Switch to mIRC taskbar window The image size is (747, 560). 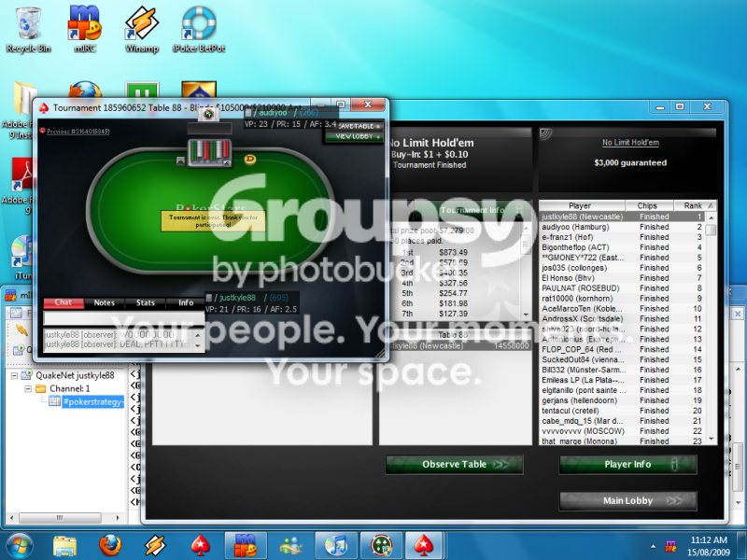coord(246,546)
